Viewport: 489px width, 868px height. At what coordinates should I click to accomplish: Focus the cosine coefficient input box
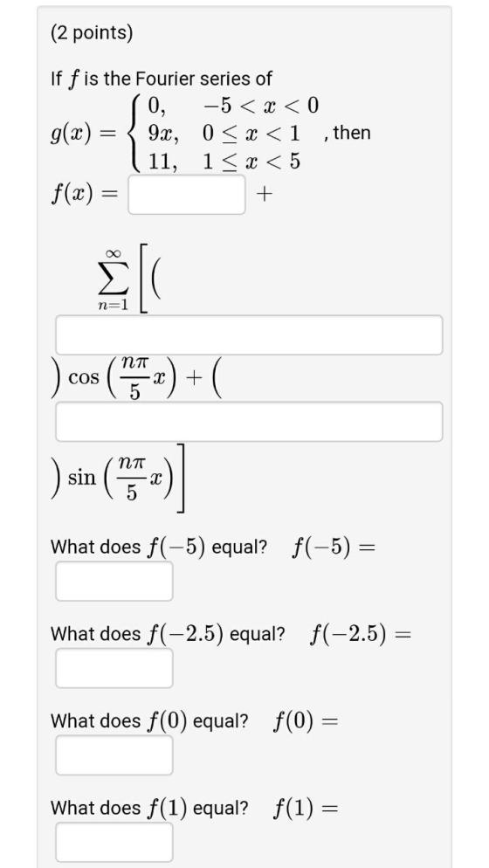(249, 335)
